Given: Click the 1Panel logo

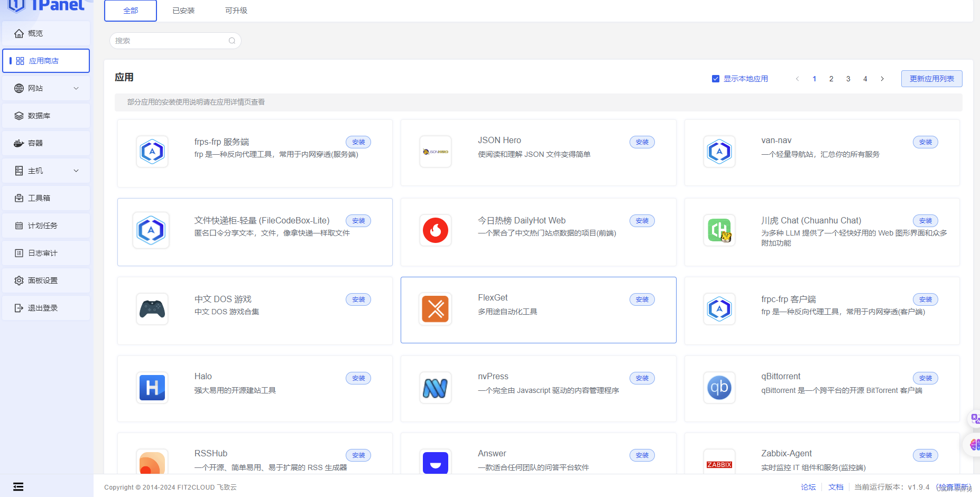Looking at the screenshot, I should tap(47, 6).
